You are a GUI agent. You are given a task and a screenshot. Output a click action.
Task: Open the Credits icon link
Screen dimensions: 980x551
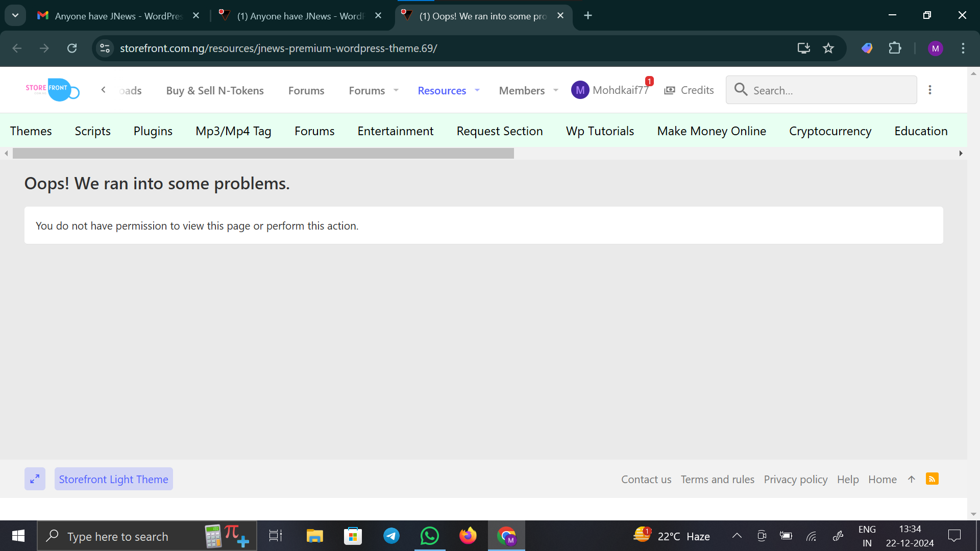(x=670, y=90)
